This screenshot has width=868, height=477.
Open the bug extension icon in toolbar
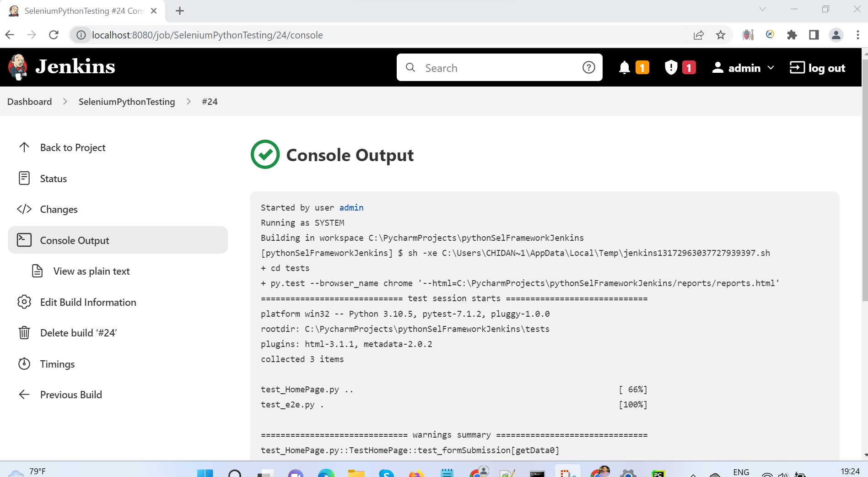click(x=748, y=35)
